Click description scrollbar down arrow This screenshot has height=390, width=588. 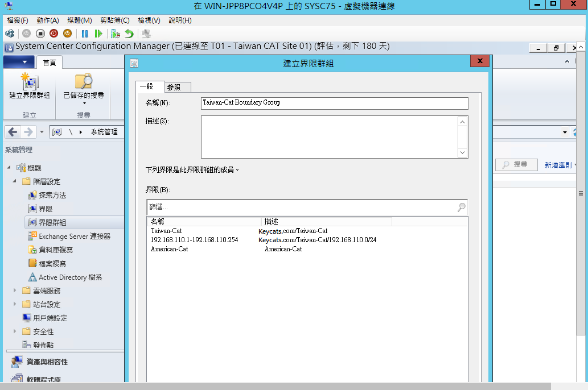pyautogui.click(x=462, y=152)
